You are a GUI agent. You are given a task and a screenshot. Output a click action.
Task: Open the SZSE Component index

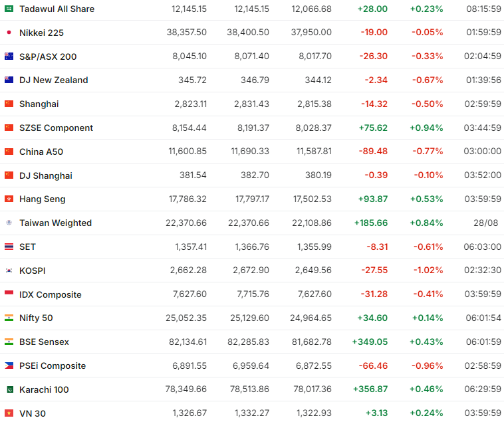(56, 128)
